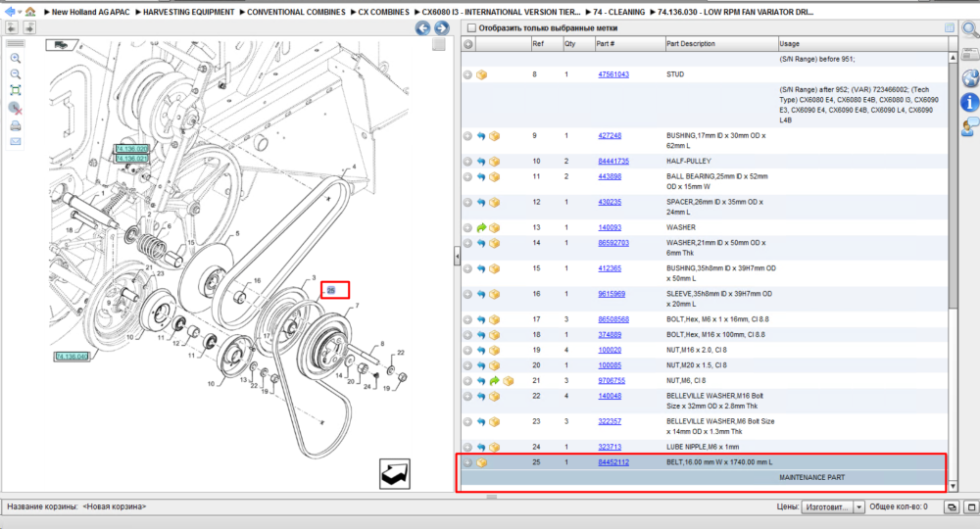Open the user feedback chat icon
This screenshot has width=980, height=529.
[970, 126]
